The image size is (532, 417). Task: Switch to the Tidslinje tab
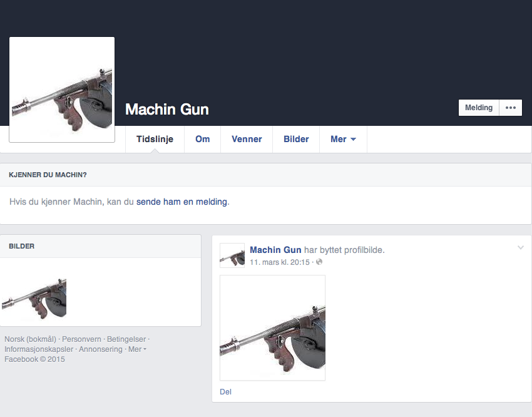click(x=155, y=139)
